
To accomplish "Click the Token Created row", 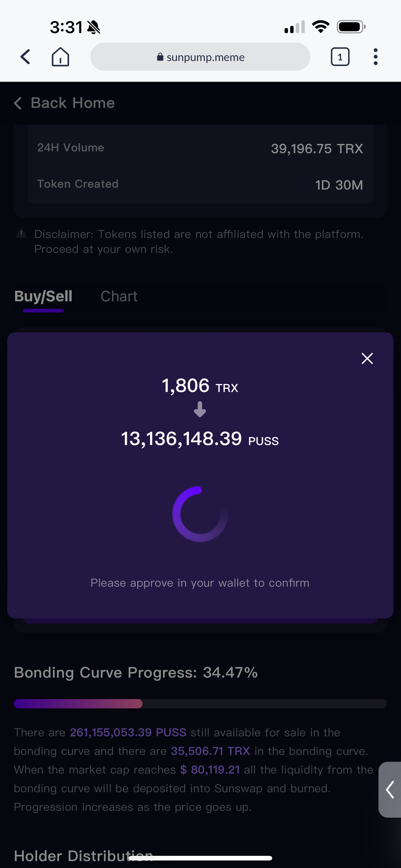I will (x=200, y=185).
